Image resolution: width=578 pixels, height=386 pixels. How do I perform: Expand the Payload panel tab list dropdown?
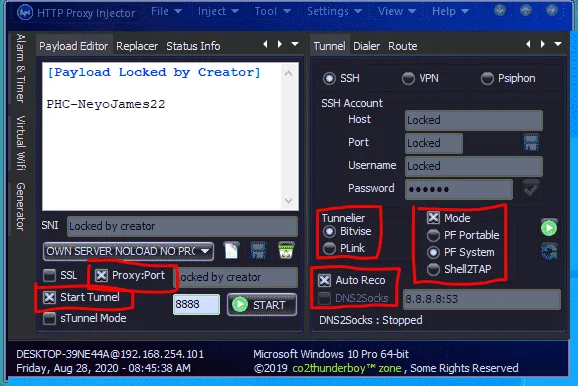click(x=295, y=44)
